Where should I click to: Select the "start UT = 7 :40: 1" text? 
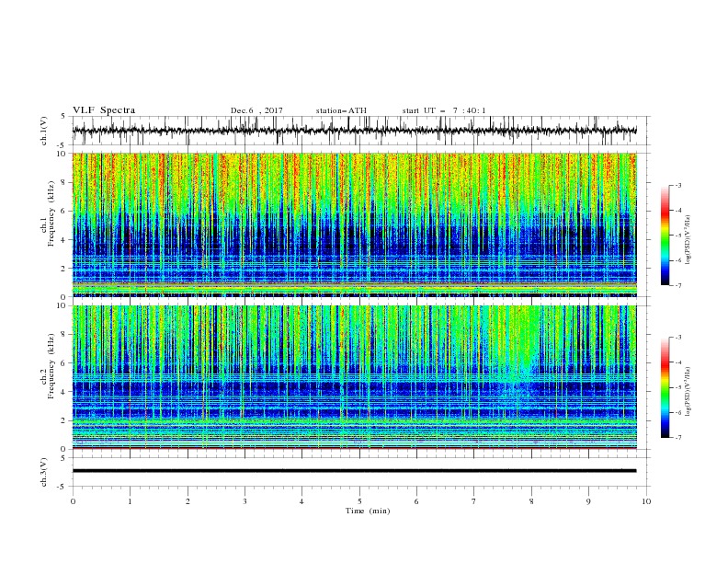click(x=444, y=110)
